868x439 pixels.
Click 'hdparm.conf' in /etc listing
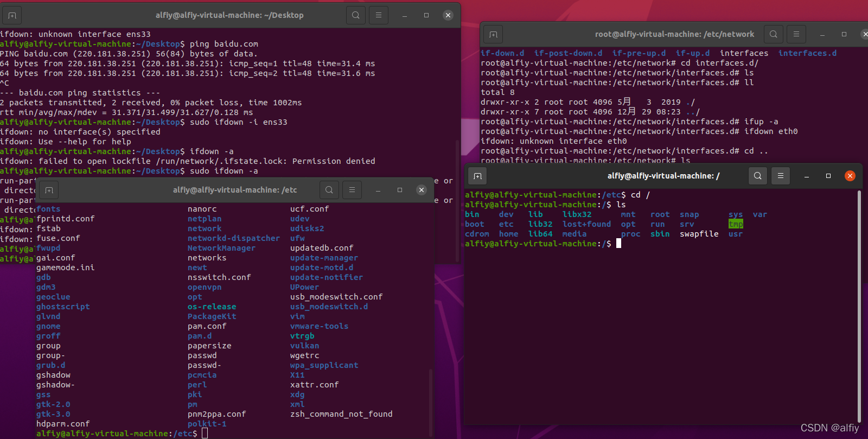coord(63,424)
